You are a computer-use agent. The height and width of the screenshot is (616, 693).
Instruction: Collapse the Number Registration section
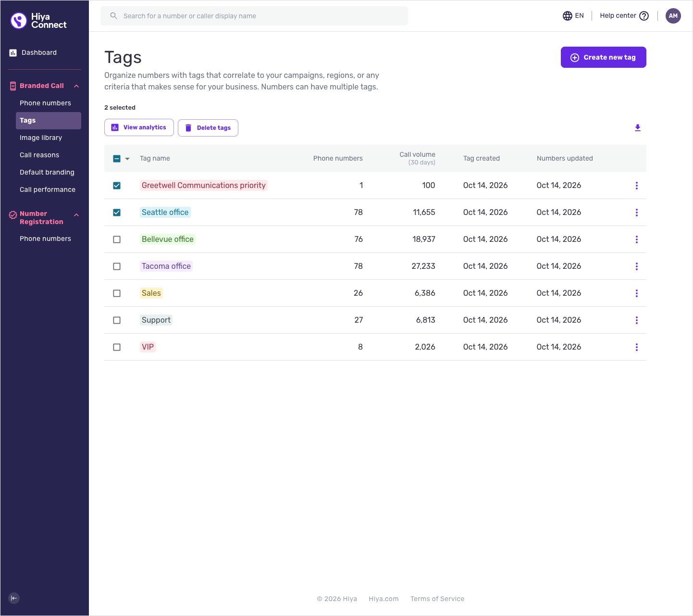click(x=76, y=215)
